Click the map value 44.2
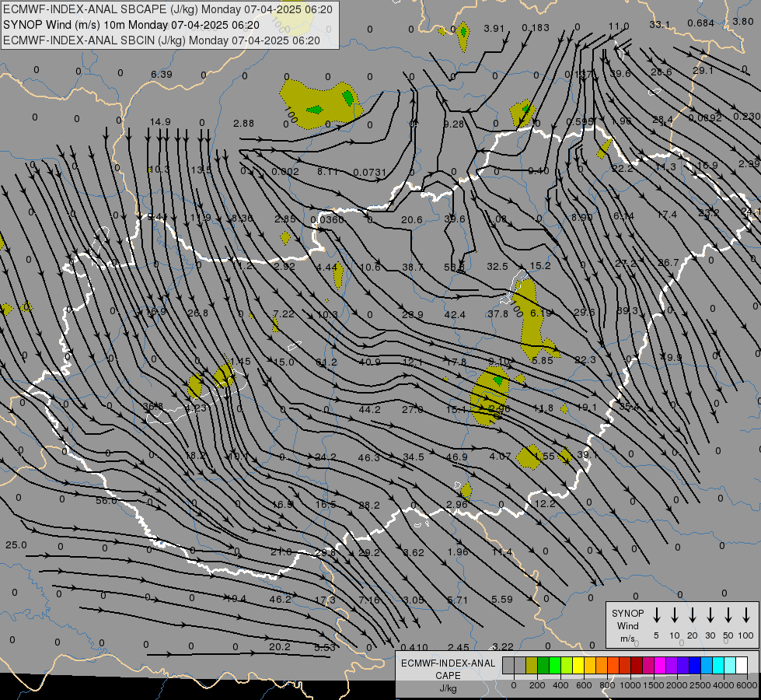This screenshot has height=700, width=761. [x=369, y=410]
